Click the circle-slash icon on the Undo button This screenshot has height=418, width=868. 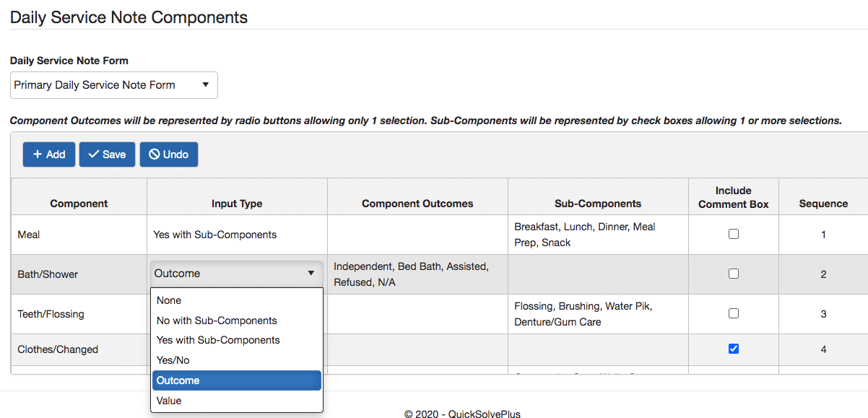[x=155, y=154]
